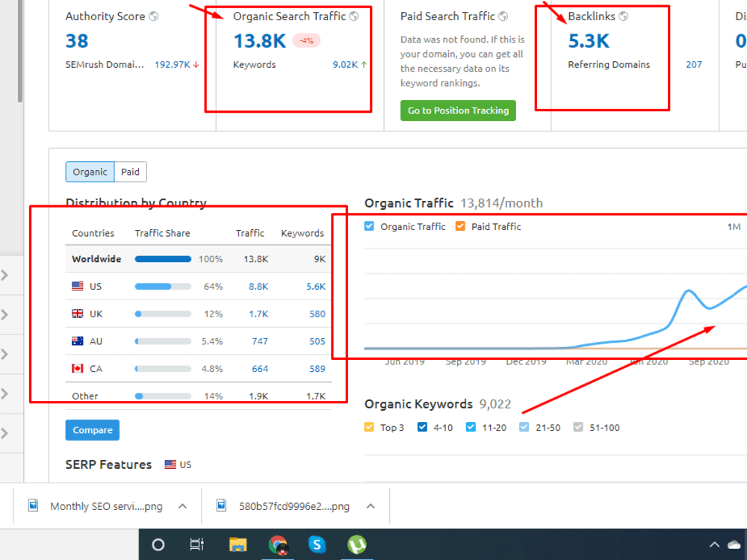Open the CA traffic value 664

(260, 369)
